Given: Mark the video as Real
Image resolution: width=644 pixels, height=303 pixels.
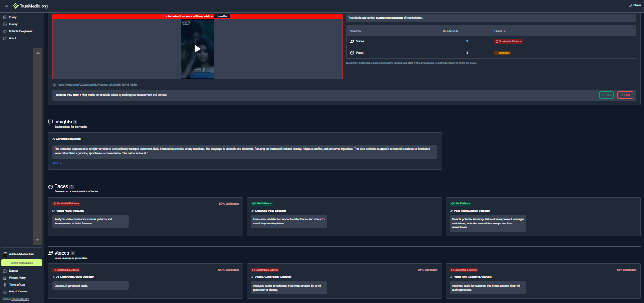Looking at the screenshot, I should point(606,95).
